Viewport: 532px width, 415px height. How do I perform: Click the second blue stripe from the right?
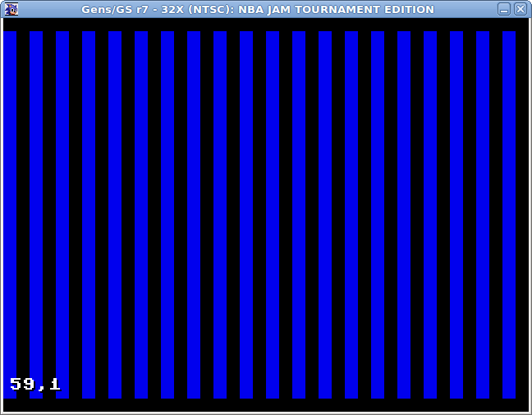point(483,205)
